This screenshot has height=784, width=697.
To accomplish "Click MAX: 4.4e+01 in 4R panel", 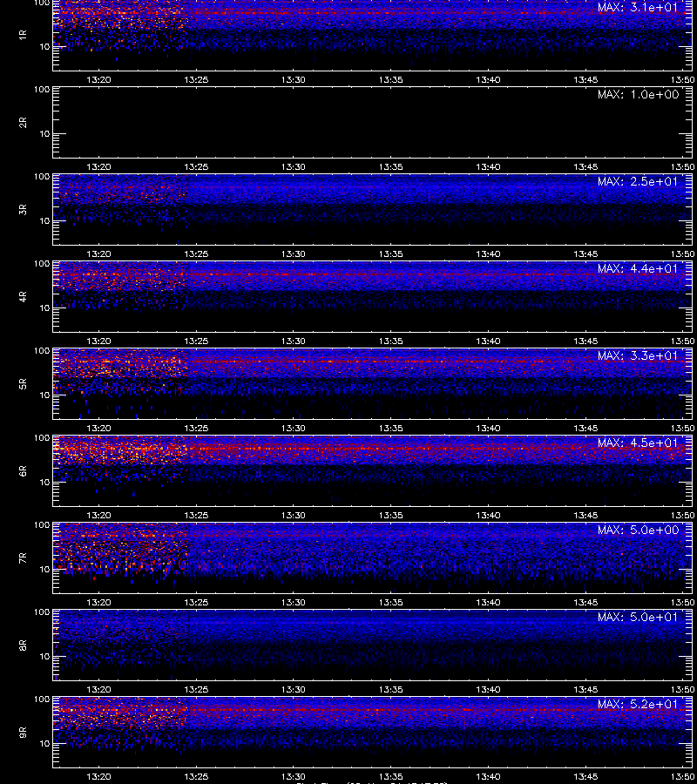I will click(x=638, y=268).
